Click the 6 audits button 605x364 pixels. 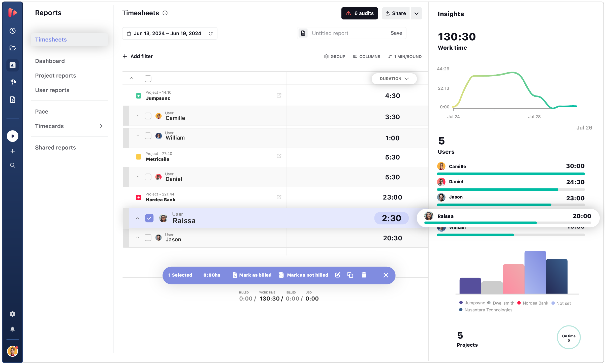(360, 13)
